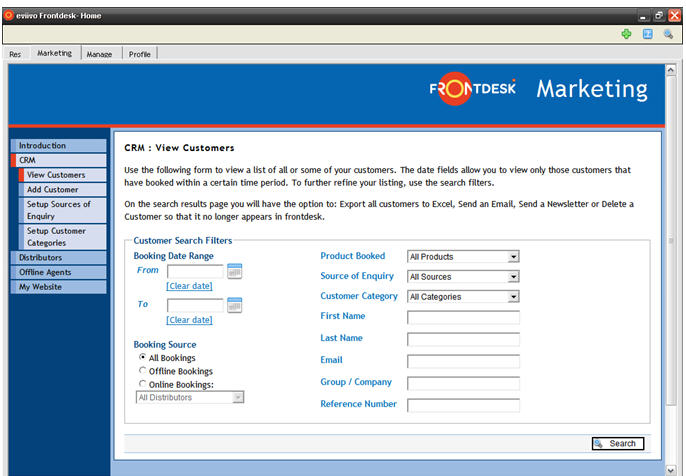Switch to the Manage tab
This screenshot has width=686, height=476.
point(99,54)
